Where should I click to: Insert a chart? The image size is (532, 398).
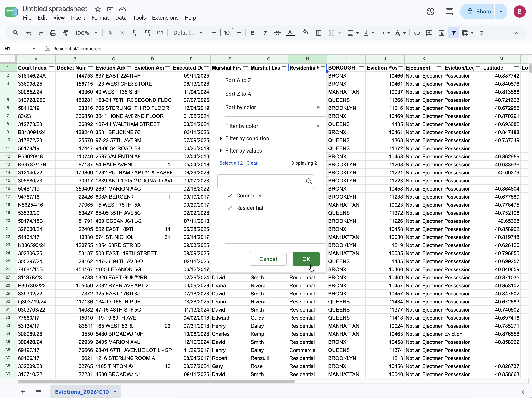tap(441, 33)
